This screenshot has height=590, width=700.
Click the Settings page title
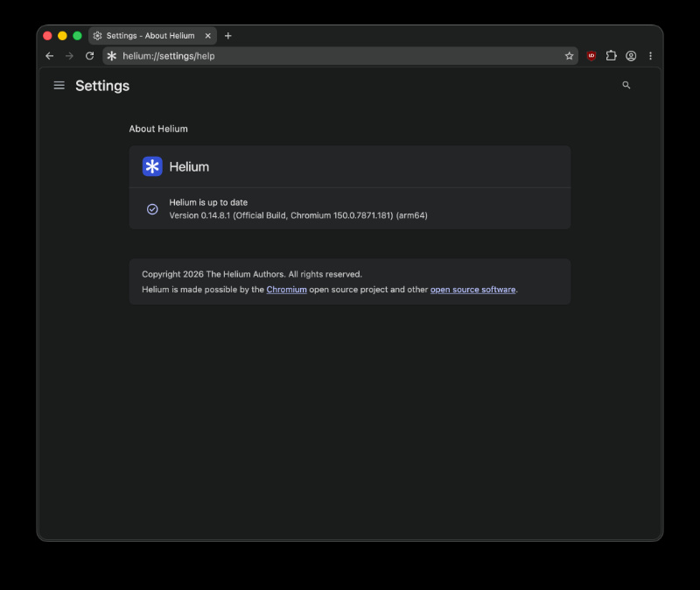point(102,86)
